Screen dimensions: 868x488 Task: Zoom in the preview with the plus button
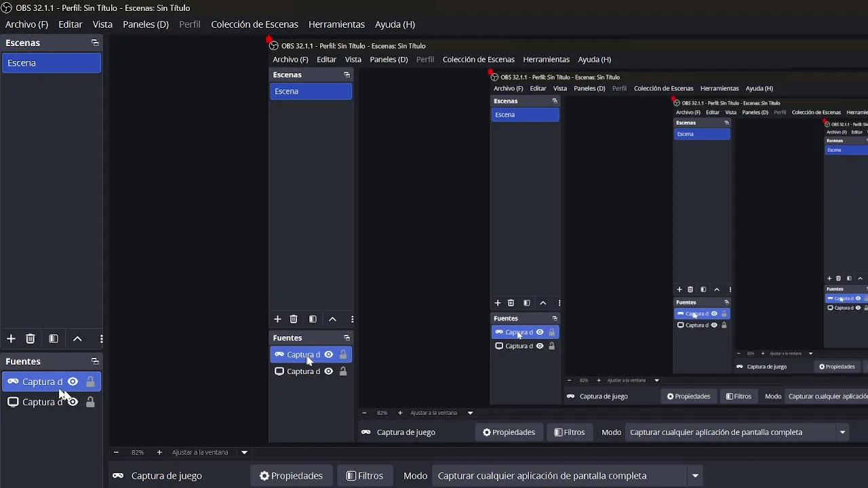(159, 452)
